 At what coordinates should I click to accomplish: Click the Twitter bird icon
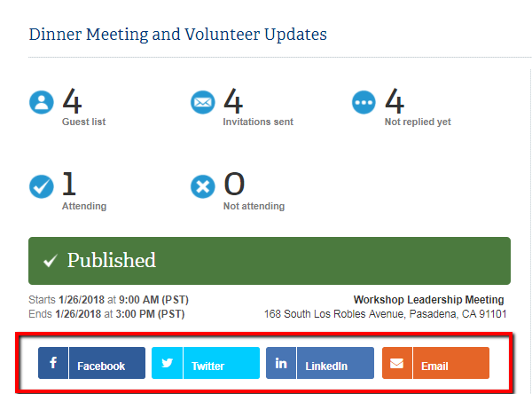coord(167,363)
